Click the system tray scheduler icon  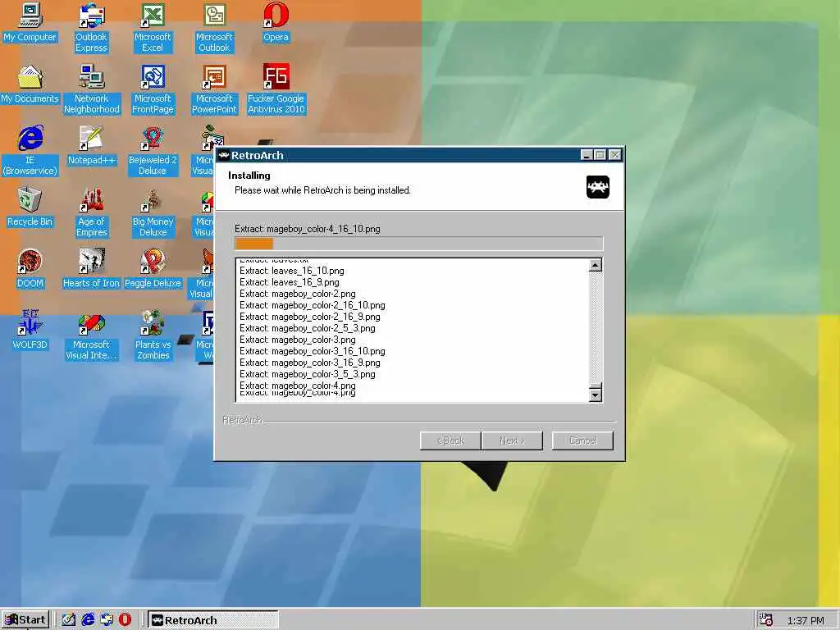tap(766, 620)
